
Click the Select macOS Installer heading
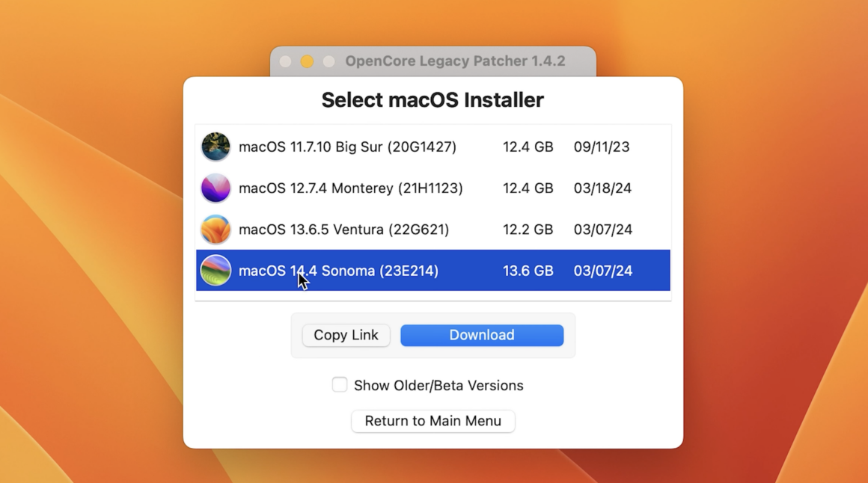click(433, 100)
